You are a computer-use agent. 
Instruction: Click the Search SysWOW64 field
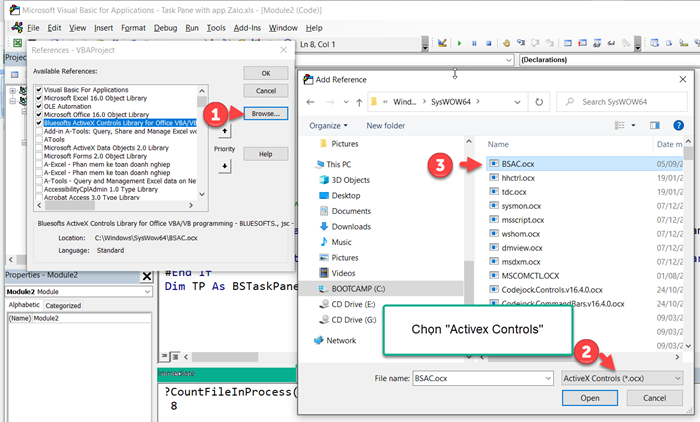(622, 102)
